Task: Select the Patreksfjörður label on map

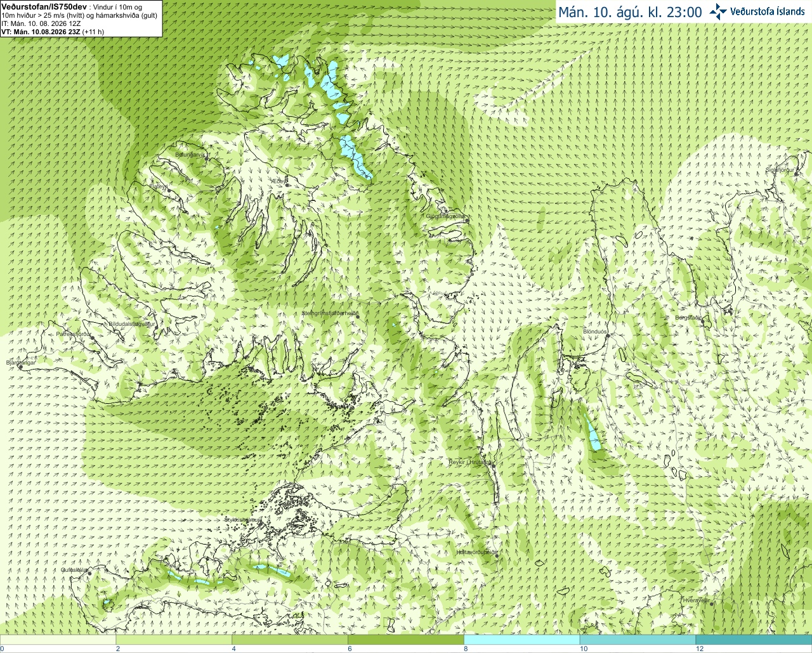Action: coord(74,333)
